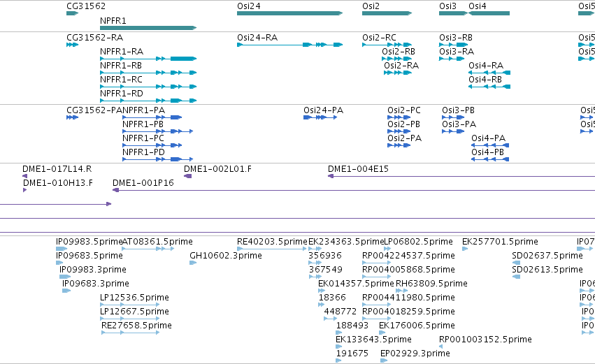
Task: Click the Osi4-PA label
Action: click(488, 138)
